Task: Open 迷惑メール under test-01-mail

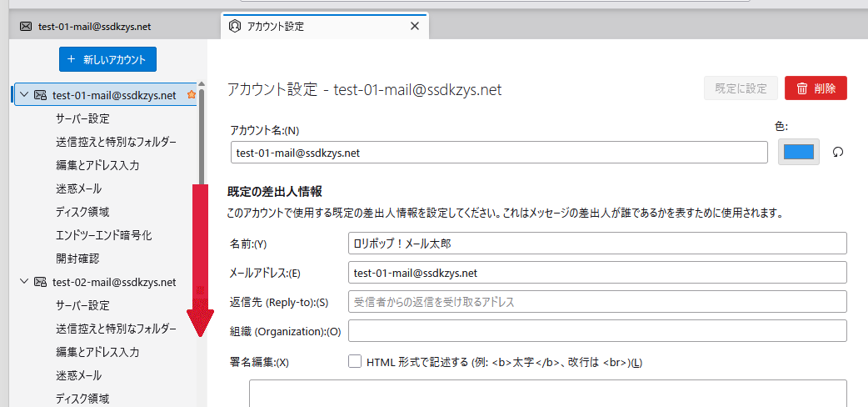Action: pyautogui.click(x=78, y=188)
